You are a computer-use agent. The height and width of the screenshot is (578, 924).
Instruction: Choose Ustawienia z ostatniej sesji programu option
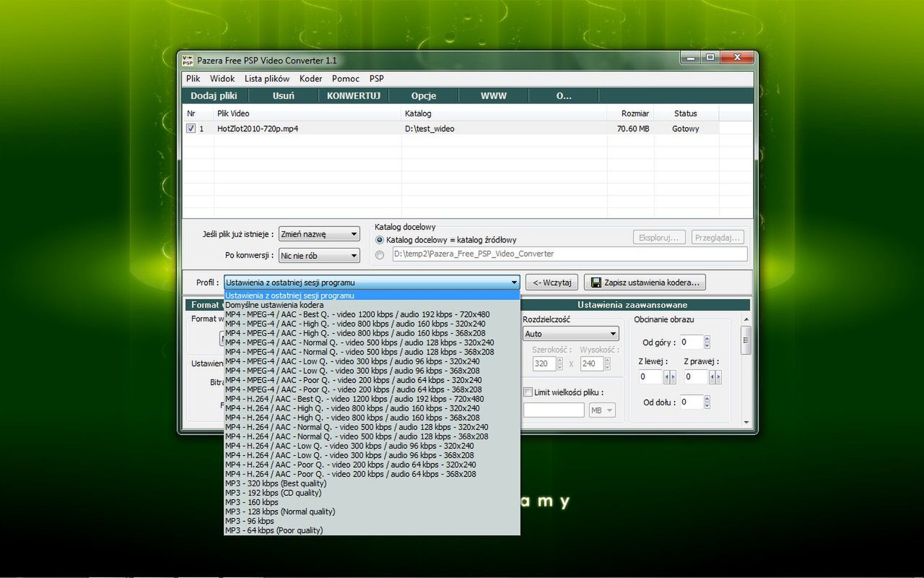(372, 296)
